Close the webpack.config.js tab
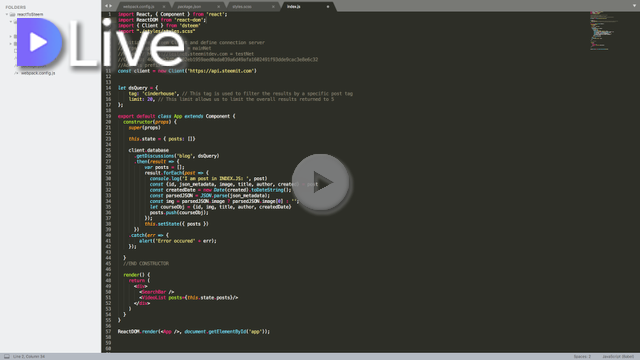This screenshot has height=360, width=640. click(164, 7)
